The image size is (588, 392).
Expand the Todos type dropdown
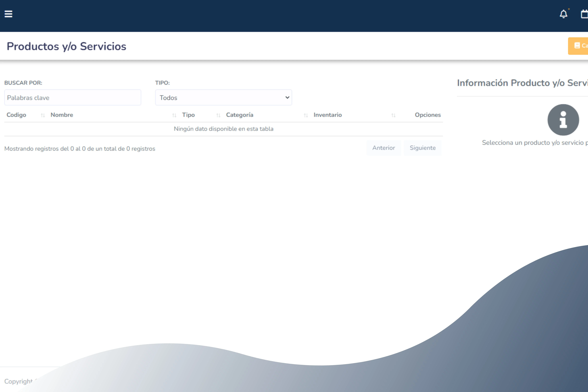click(x=223, y=98)
